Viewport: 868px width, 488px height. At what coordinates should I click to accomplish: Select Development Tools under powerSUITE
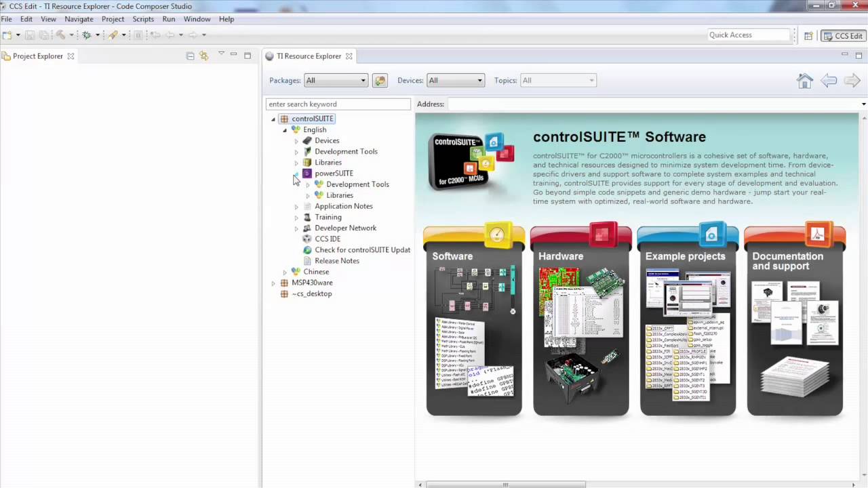click(357, 184)
